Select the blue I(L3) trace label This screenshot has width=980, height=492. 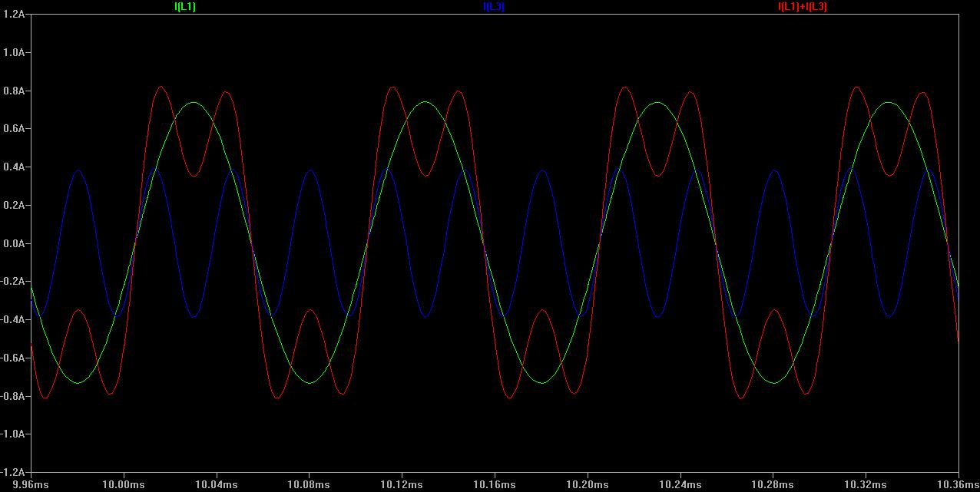click(x=494, y=6)
